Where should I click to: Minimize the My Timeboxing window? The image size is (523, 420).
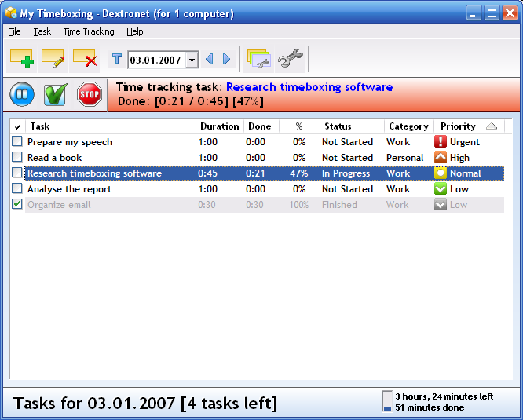(474, 13)
